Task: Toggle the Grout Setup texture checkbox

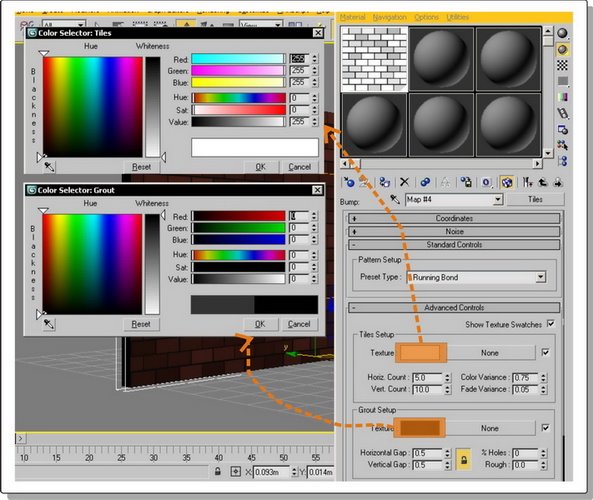Action: tap(546, 428)
